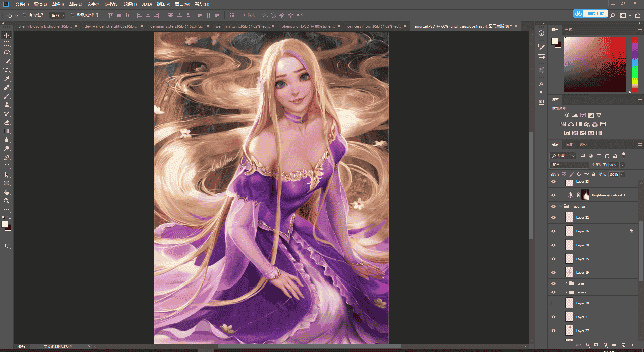Viewport: 644px width, 352px height.
Task: Select the Eraser tool
Action: click(x=7, y=122)
